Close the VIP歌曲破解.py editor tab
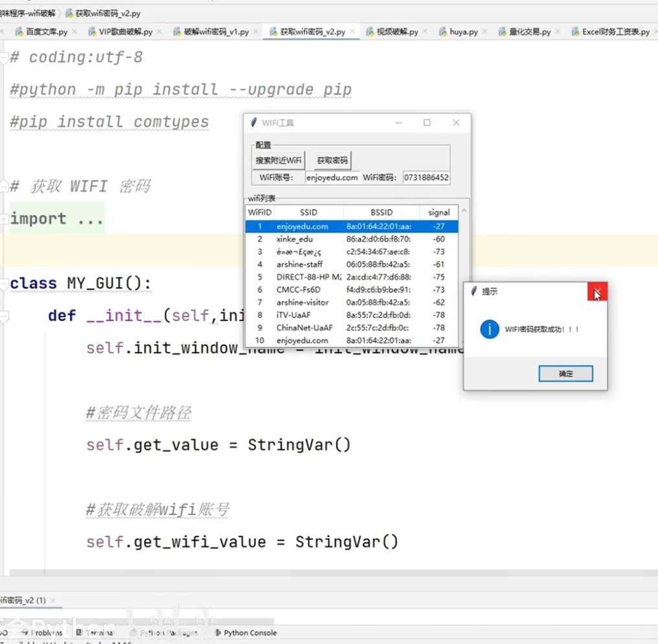The width and height of the screenshot is (658, 644). click(x=159, y=32)
